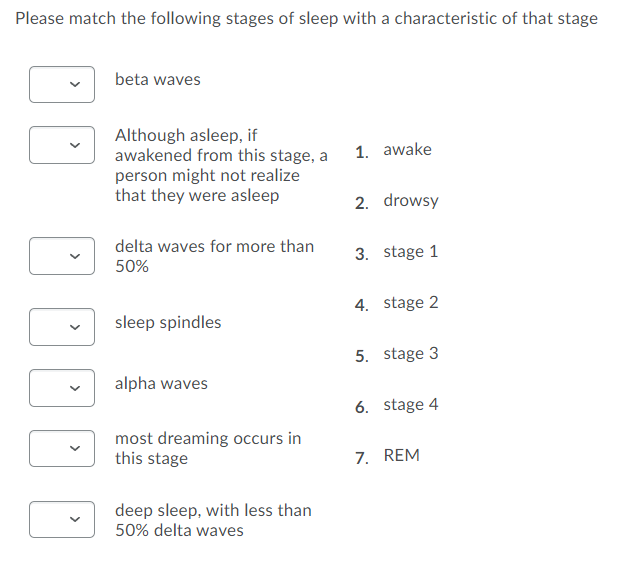The image size is (640, 568).
Task: Expand the dropdown for 'might not realize' item
Action: [x=61, y=144]
